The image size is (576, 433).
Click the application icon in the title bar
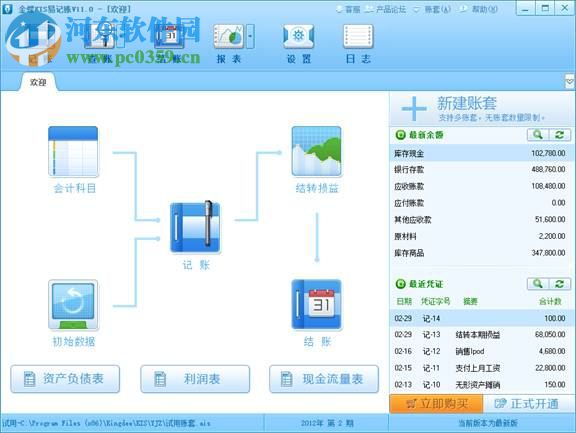click(7, 9)
